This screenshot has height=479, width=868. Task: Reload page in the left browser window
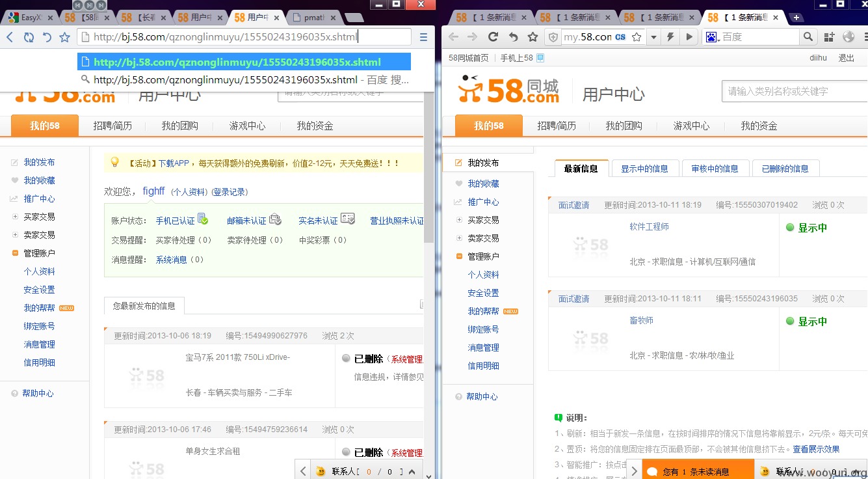pyautogui.click(x=29, y=37)
